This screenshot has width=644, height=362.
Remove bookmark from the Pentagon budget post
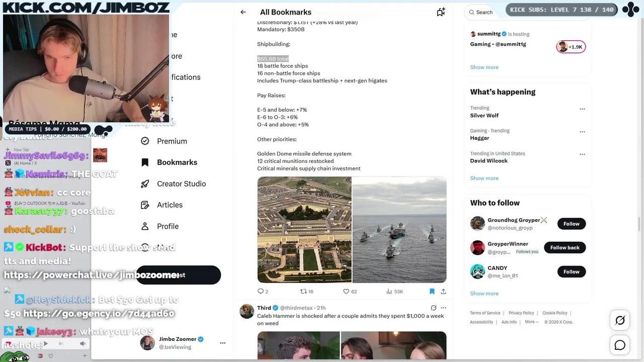(432, 291)
